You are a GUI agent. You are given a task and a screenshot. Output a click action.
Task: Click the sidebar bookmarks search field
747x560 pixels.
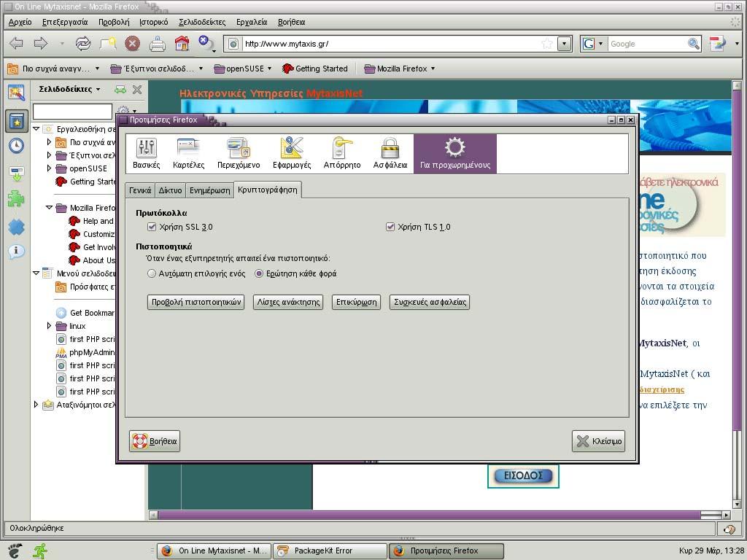click(x=72, y=112)
